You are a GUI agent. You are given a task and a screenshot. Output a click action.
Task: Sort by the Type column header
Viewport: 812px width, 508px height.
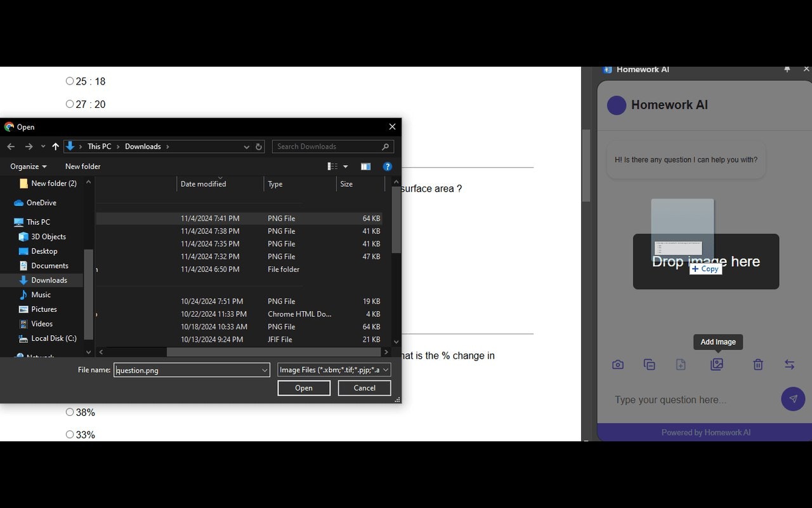pos(300,184)
